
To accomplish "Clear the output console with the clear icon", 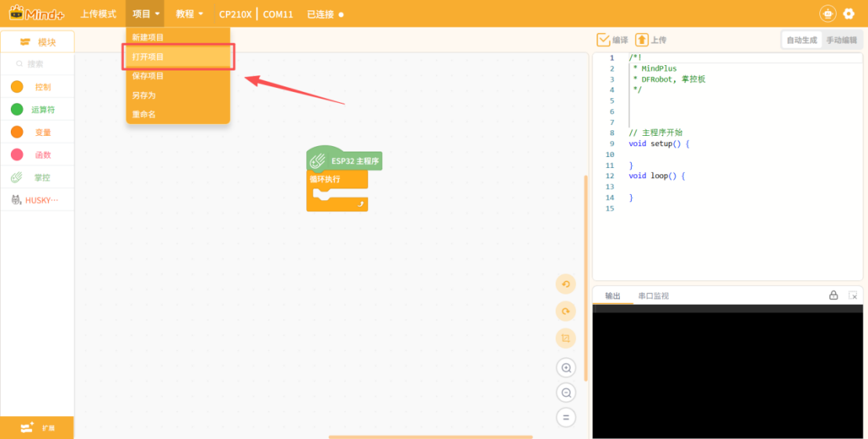I will (x=853, y=295).
